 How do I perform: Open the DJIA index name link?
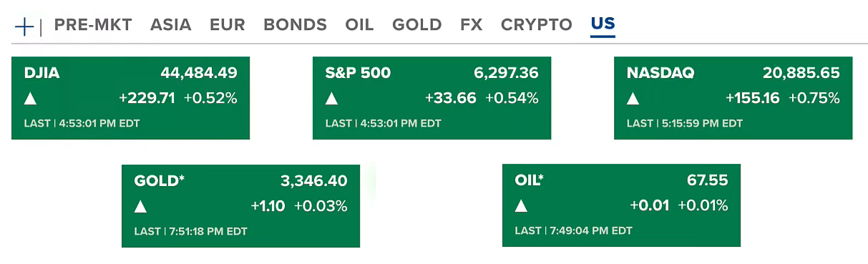pos(42,73)
